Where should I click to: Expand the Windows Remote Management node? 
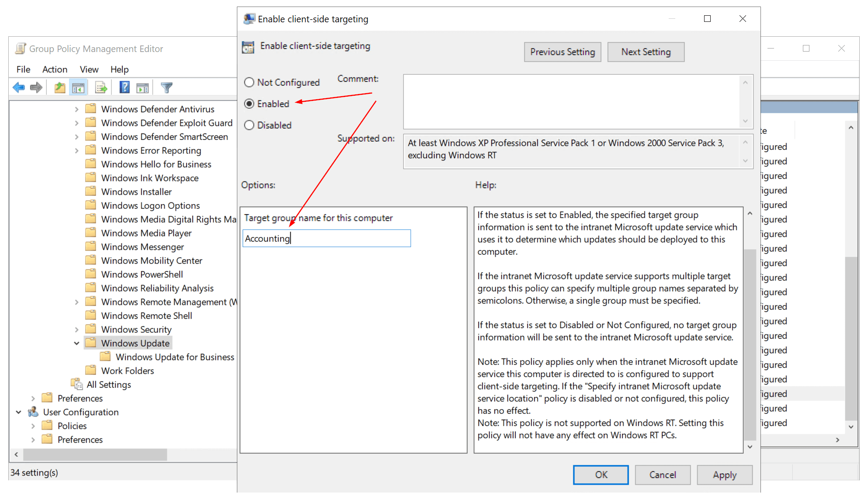click(x=76, y=302)
